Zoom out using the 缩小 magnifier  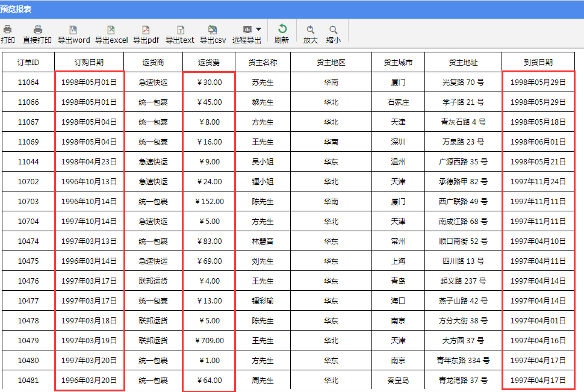[333, 30]
